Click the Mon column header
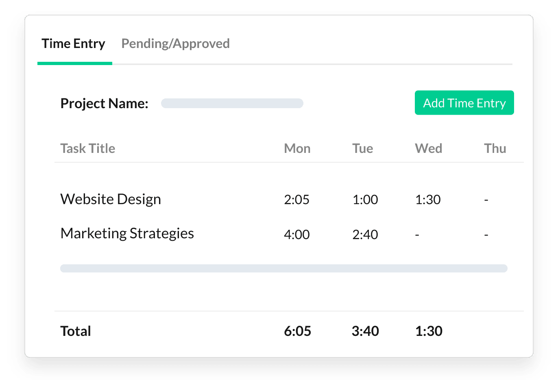The height and width of the screenshot is (392, 558). pyautogui.click(x=297, y=148)
